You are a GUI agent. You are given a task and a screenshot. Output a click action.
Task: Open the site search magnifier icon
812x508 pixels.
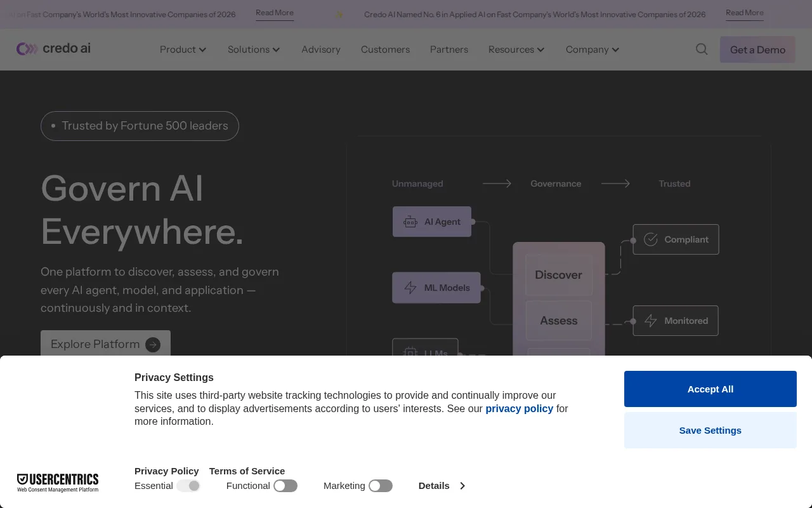(x=702, y=49)
